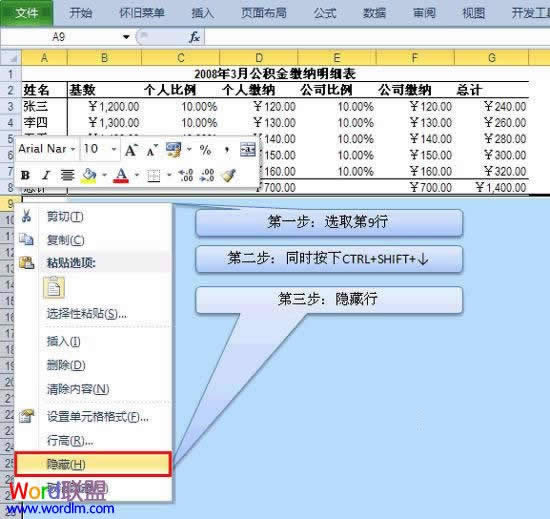550x519 pixels.
Task: Click the comma style icon
Action: tap(227, 150)
